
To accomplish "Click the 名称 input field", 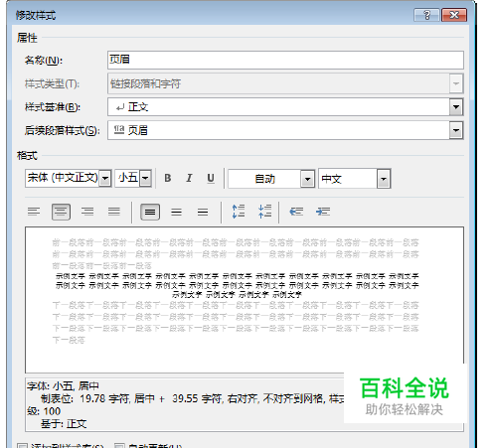I will (285, 60).
